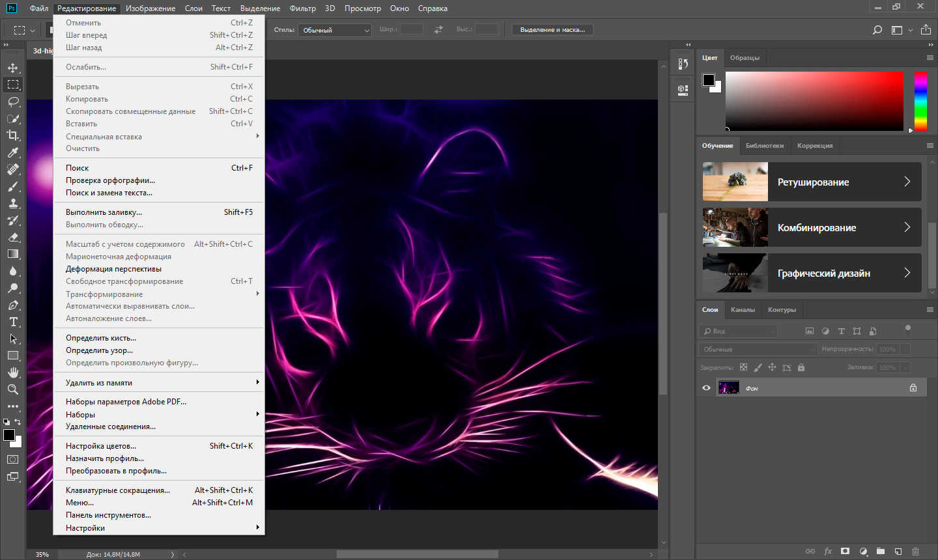Choose Настройка цветов menu item
Screen dimensions: 938x560
[159, 445]
